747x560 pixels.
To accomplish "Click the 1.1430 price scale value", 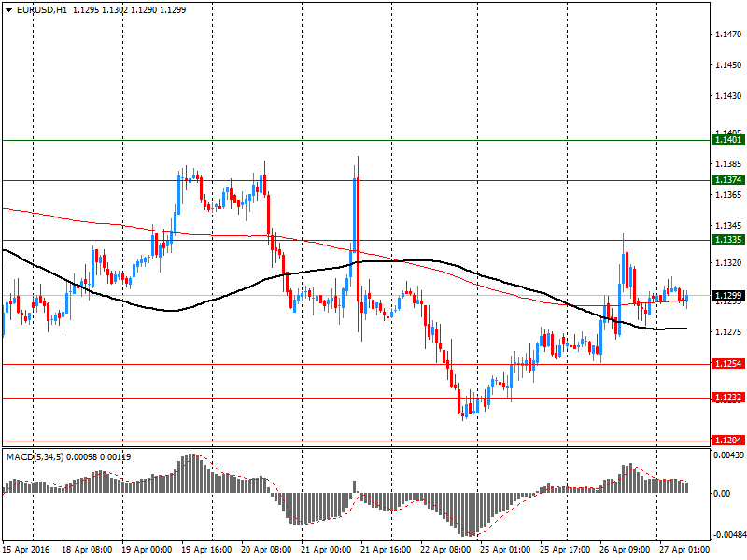I will [x=728, y=96].
